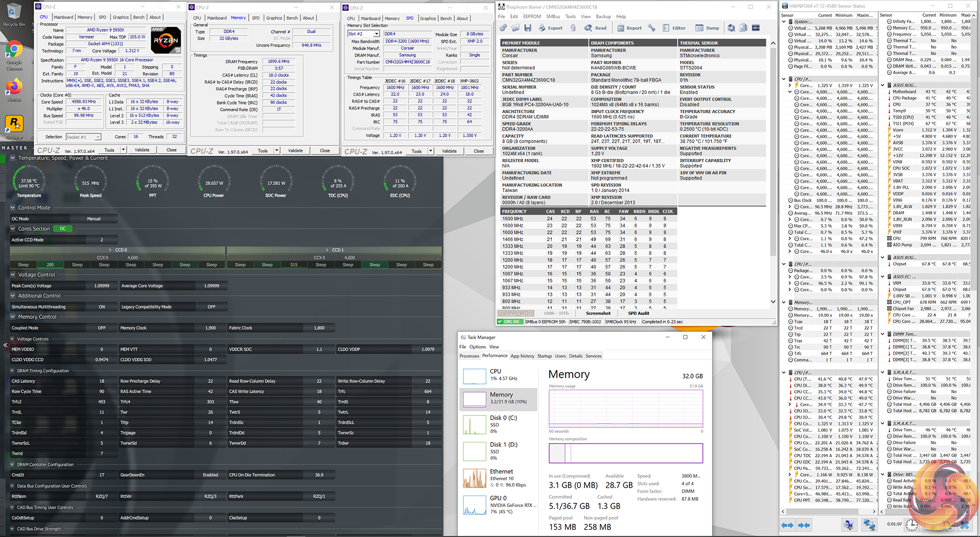This screenshot has width=980, height=537.
Task: Toggle Coupled Mode OFF value
Action: pyautogui.click(x=102, y=328)
